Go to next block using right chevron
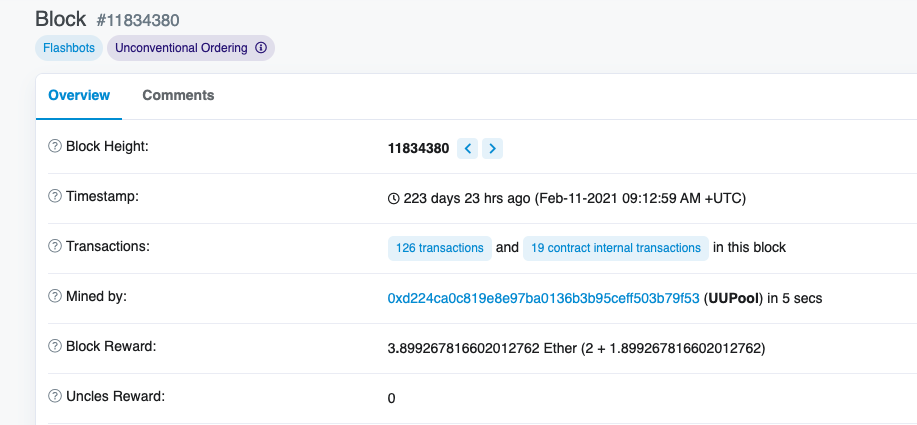 click(492, 149)
